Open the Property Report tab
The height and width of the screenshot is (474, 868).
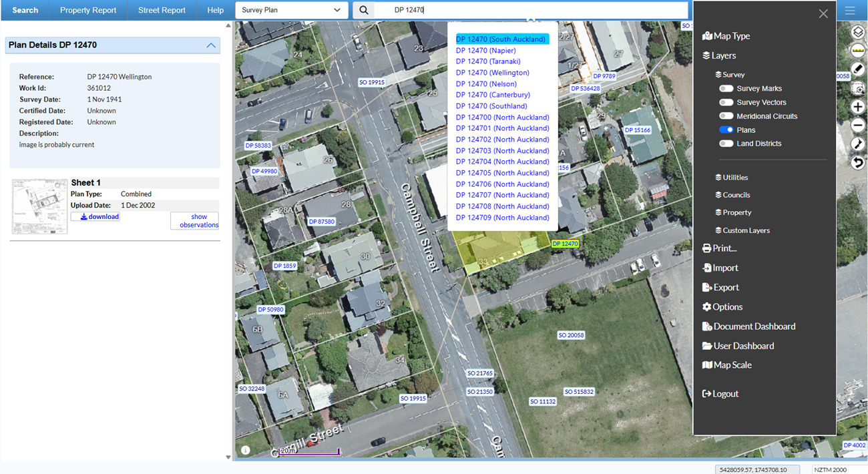coord(88,10)
